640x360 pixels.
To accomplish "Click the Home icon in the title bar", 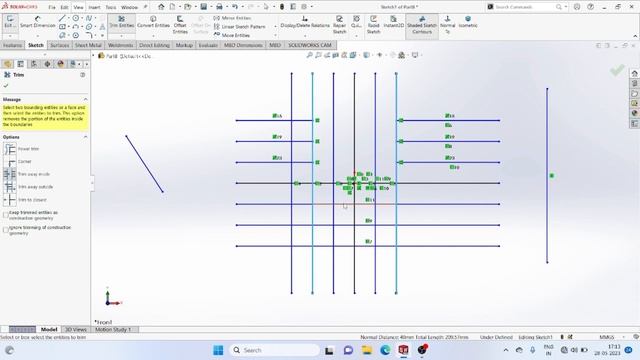I will [161, 7].
